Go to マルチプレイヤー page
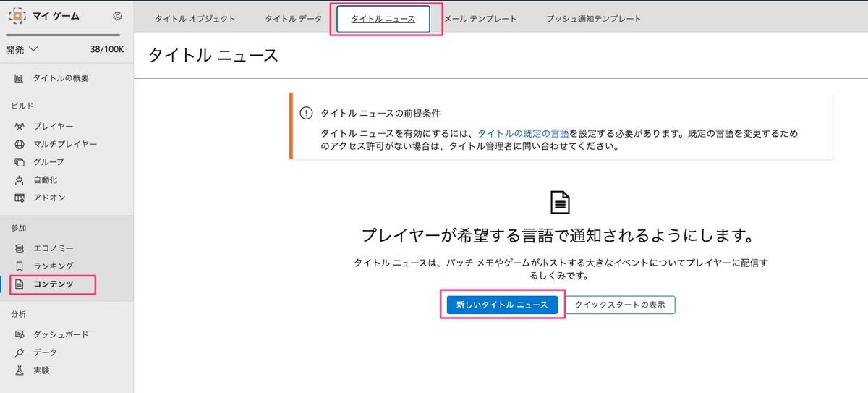 (x=67, y=144)
